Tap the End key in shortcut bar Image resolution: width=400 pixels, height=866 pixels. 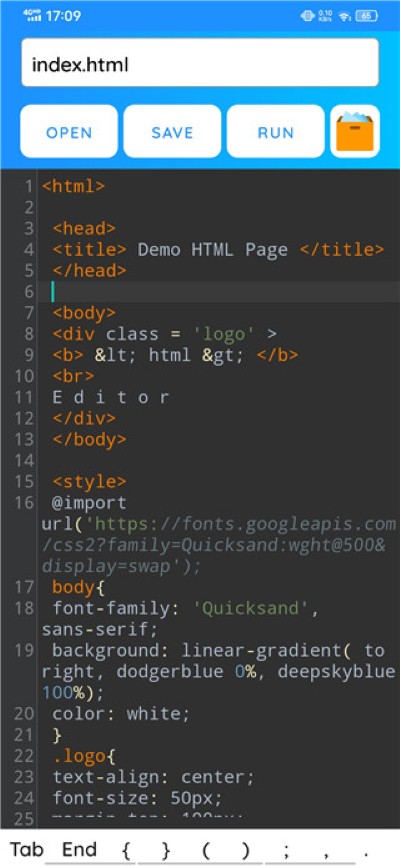(x=80, y=849)
